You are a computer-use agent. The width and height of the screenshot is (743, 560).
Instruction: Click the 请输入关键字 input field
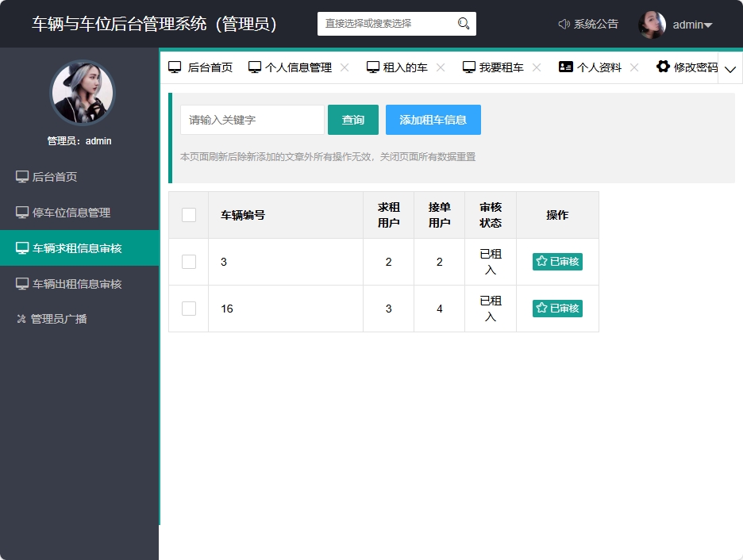tap(252, 119)
